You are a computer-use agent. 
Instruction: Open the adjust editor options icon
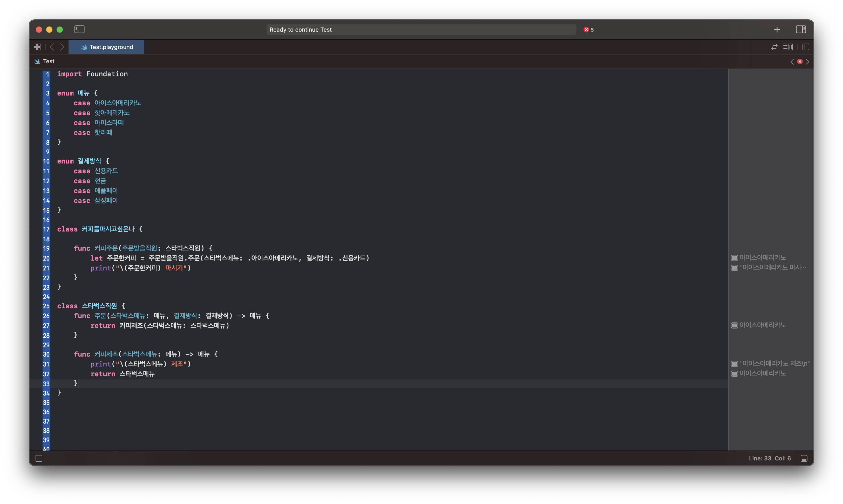tap(788, 47)
